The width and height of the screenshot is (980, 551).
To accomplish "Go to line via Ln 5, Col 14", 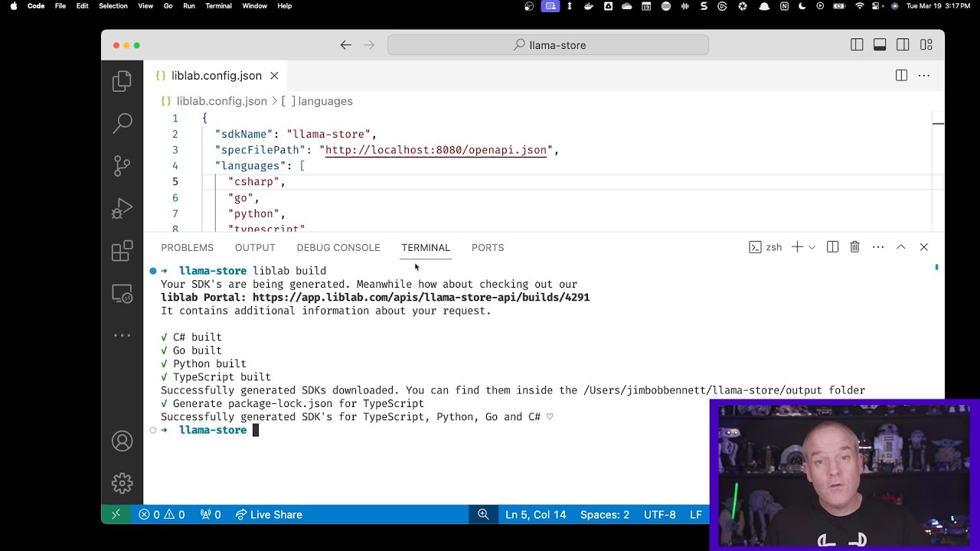I will point(535,515).
